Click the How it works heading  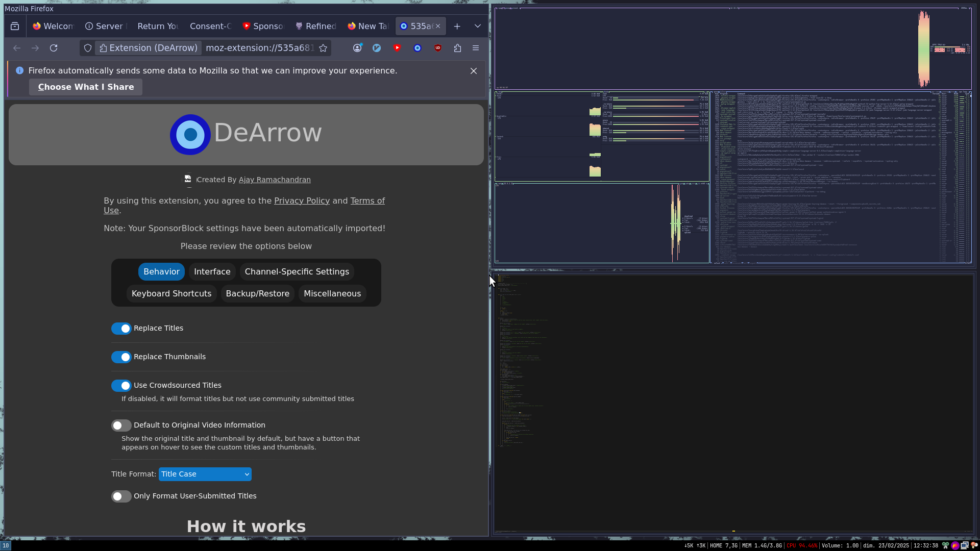[x=246, y=527]
